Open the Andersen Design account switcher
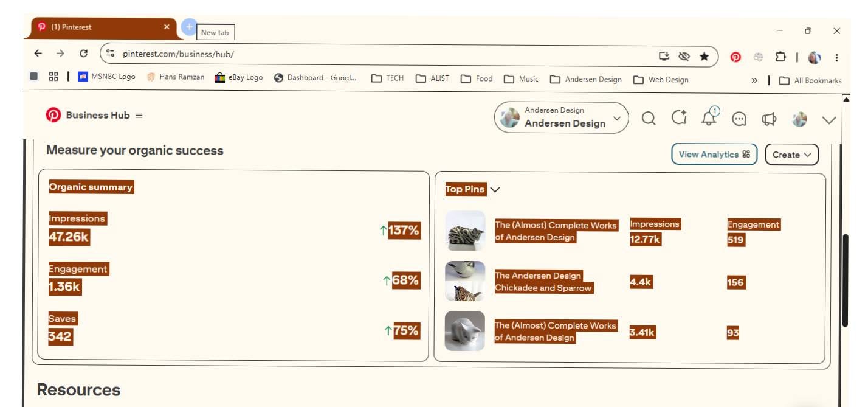 coord(561,117)
